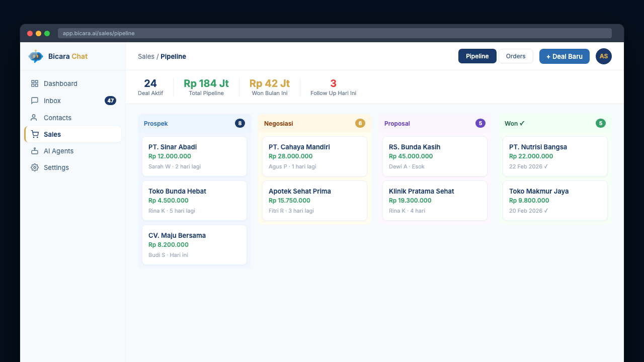Select the PT. Nutrisi Bangsa deal in Won

click(555, 156)
